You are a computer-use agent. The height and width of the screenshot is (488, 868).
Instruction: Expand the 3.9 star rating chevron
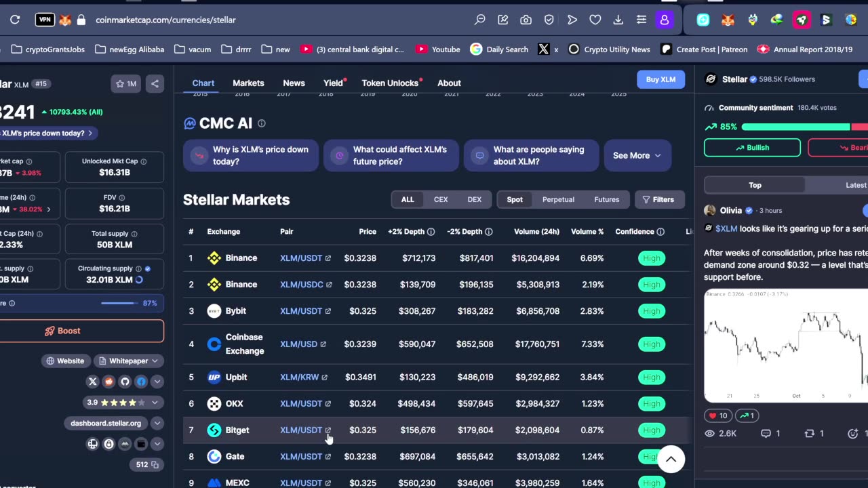point(155,403)
